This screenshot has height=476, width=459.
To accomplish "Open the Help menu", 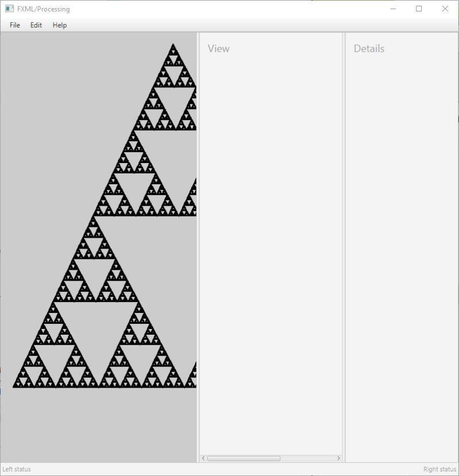I will pyautogui.click(x=59, y=25).
